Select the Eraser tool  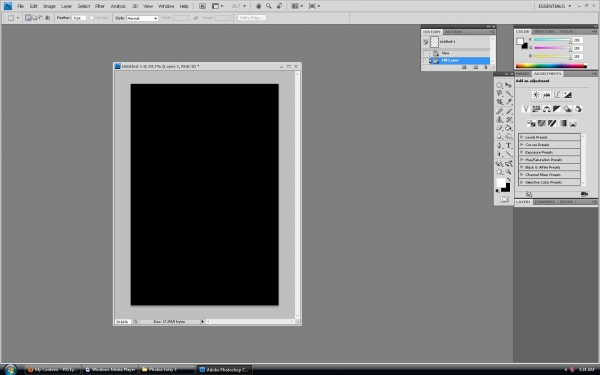click(499, 128)
